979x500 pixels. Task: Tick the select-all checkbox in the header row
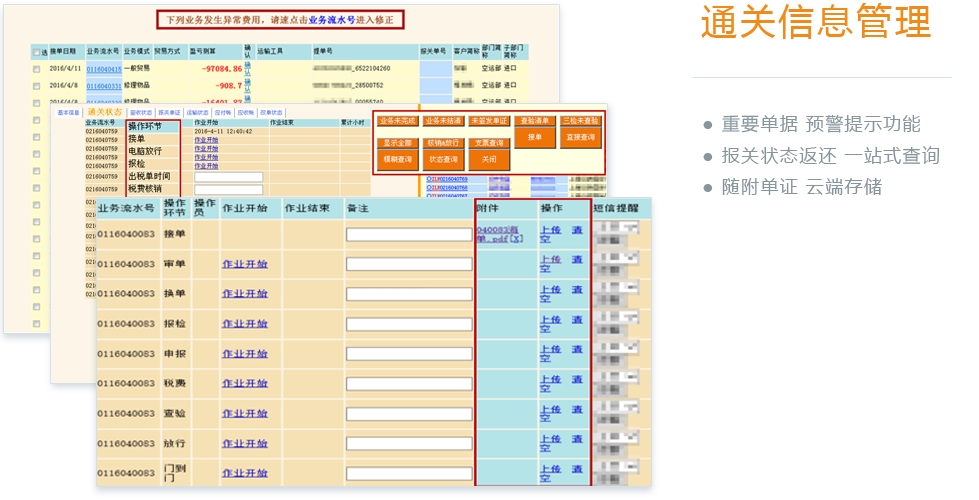click(36, 52)
